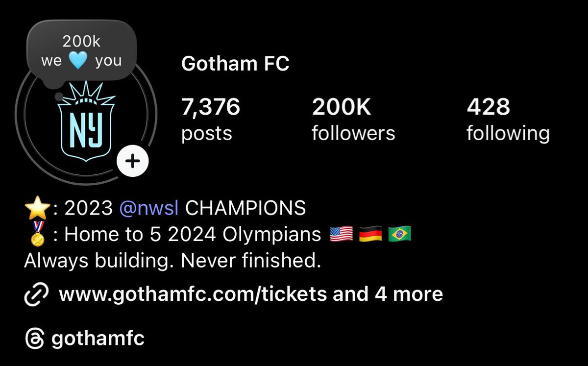Tap the 200k we love you note bubble
588x366 pixels.
click(81, 52)
